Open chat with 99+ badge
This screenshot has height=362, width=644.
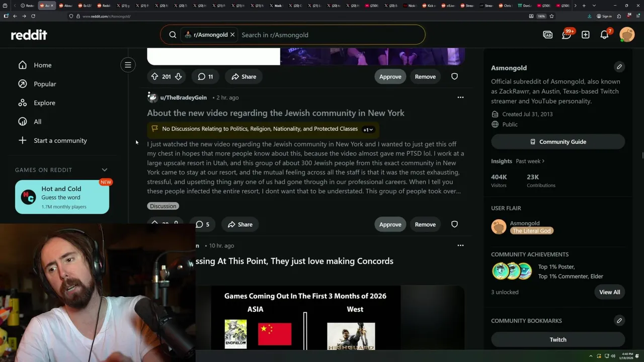567,35
